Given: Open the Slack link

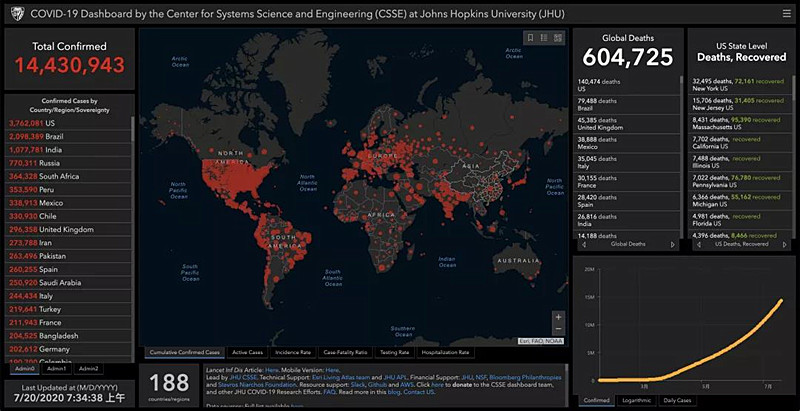Looking at the screenshot, I should click(358, 384).
